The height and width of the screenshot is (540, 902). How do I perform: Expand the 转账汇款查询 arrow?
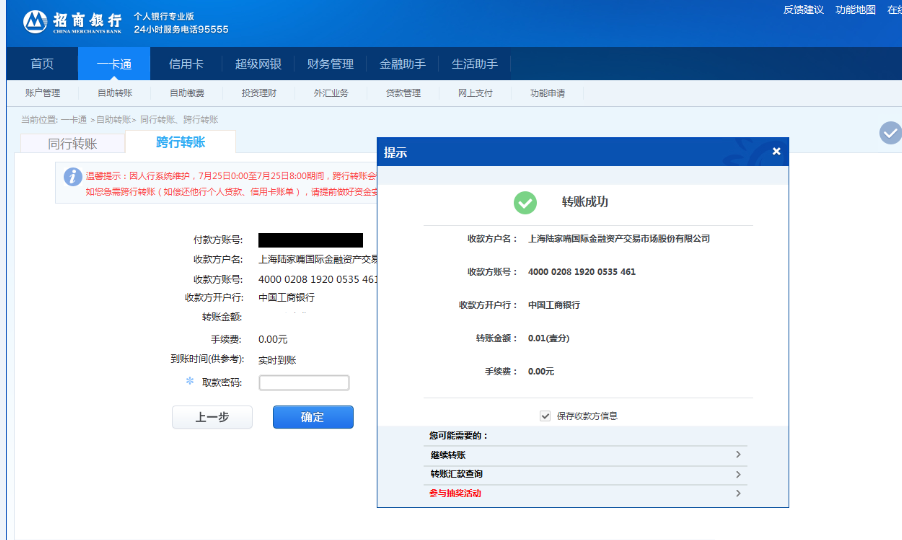pyautogui.click(x=738, y=474)
